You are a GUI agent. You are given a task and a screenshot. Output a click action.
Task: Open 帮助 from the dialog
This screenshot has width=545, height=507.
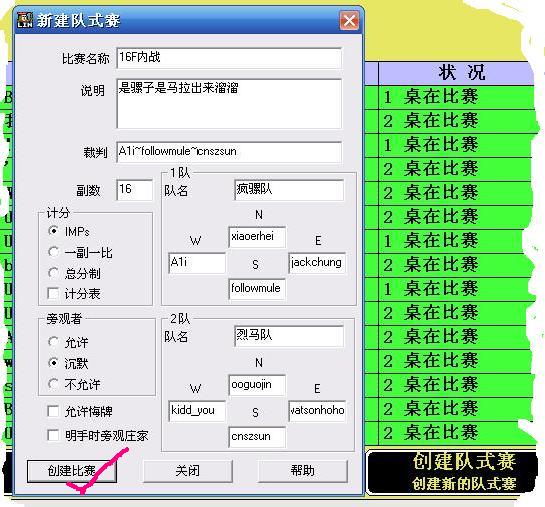coord(303,471)
